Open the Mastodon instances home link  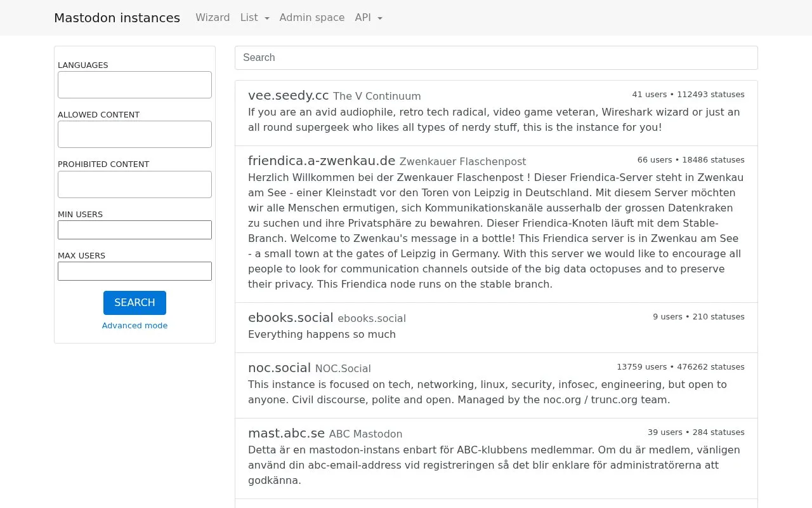[117, 18]
